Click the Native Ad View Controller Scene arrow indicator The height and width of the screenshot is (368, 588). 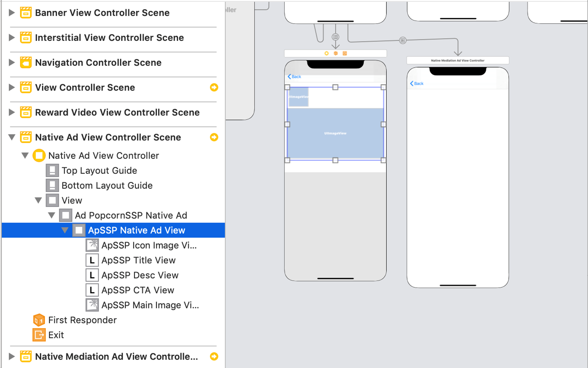click(214, 137)
